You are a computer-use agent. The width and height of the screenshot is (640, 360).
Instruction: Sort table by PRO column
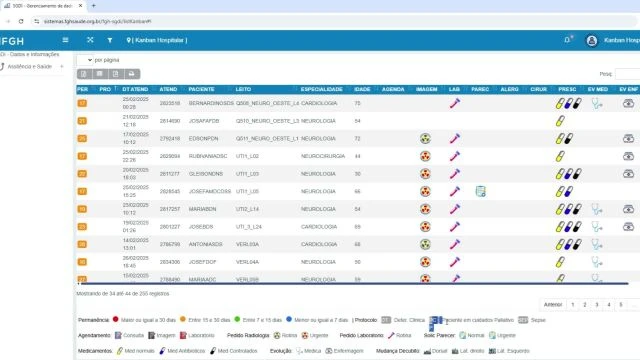[105, 89]
